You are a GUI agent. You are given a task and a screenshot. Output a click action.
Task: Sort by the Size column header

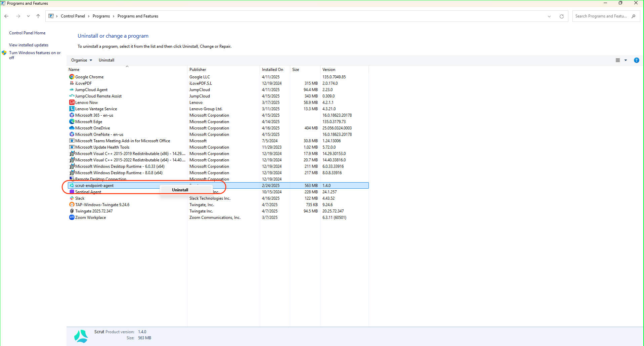tap(305, 70)
